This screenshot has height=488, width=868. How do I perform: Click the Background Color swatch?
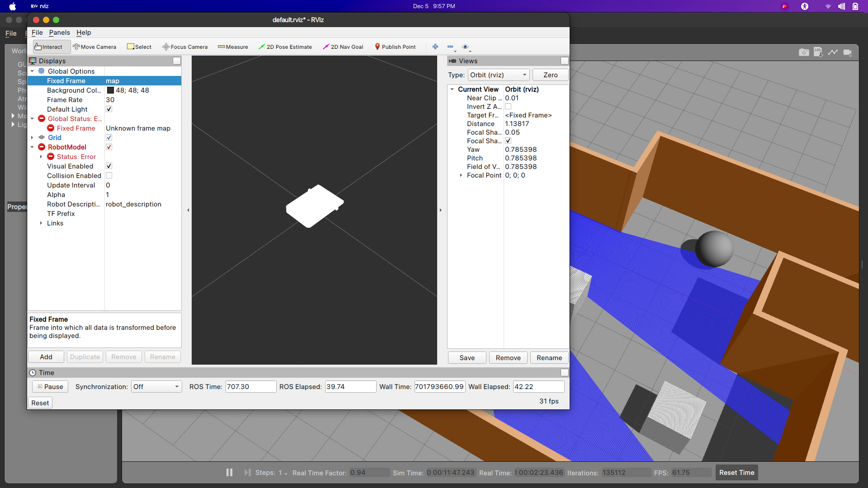tap(110, 90)
